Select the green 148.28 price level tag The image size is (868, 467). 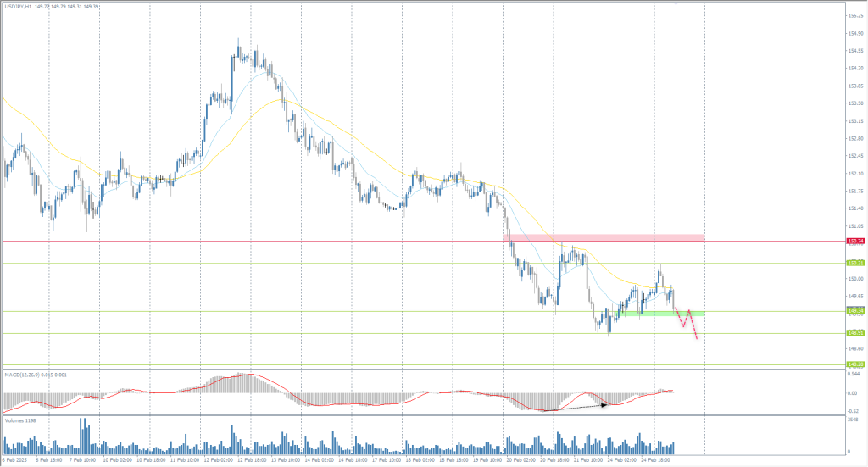tap(855, 364)
